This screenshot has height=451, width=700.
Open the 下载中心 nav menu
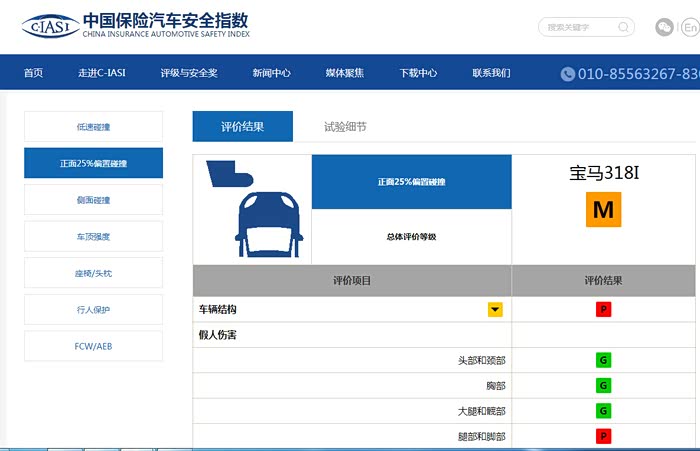(418, 73)
